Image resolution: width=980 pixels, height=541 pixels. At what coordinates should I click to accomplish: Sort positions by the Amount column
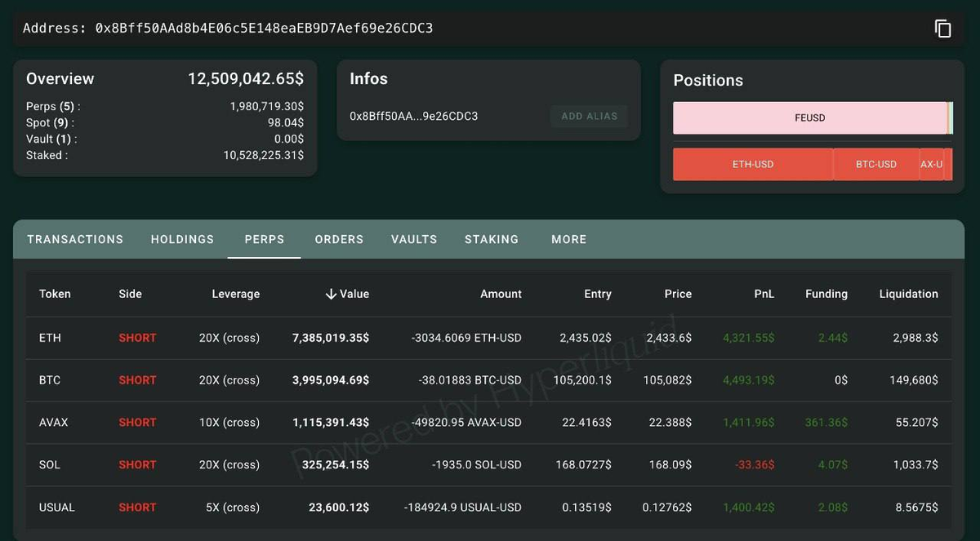coord(501,294)
